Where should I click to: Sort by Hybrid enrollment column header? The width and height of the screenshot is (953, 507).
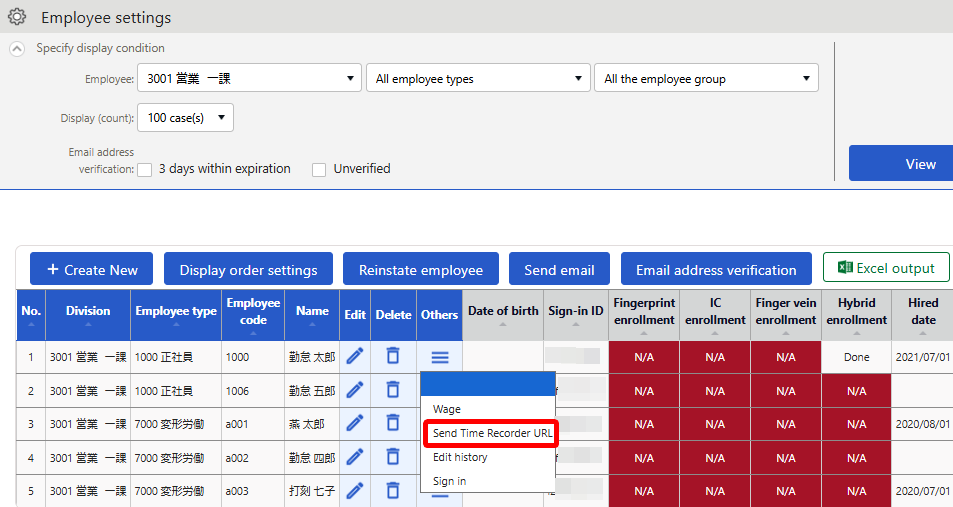[856, 315]
